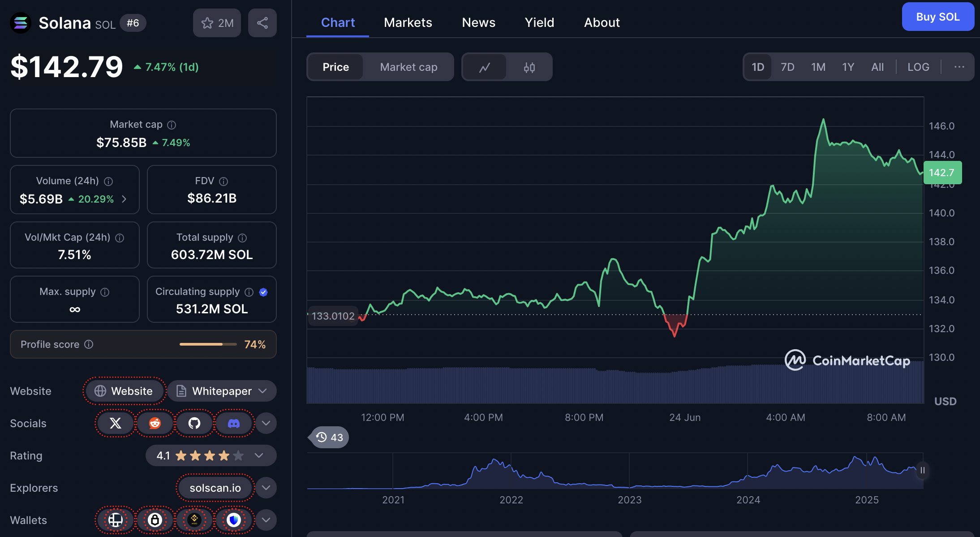Set chart range to All
Viewport: 980px width, 537px height.
point(877,67)
